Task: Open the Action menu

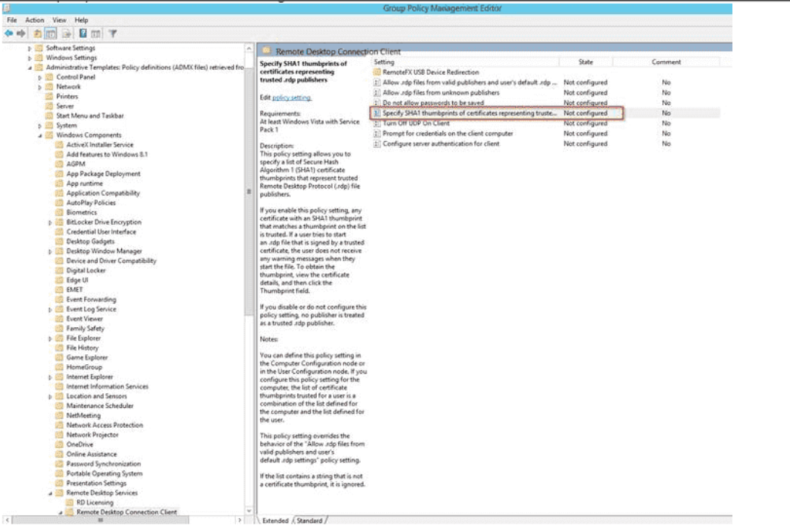Action: click(x=35, y=20)
